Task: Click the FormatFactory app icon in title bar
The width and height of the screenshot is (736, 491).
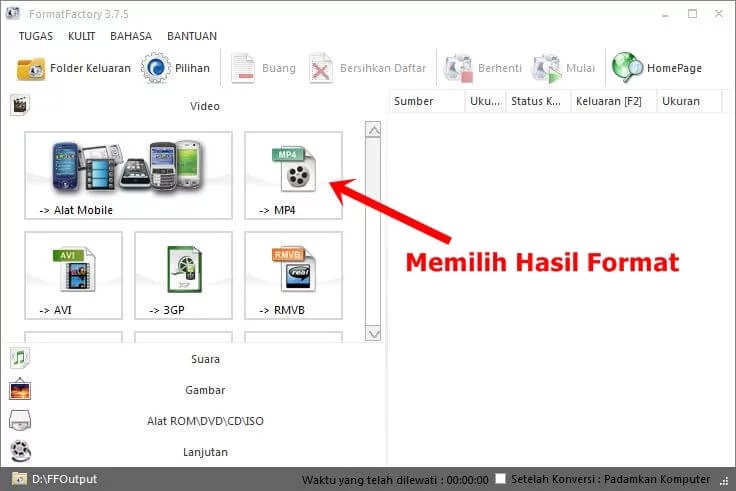Action: (x=13, y=14)
